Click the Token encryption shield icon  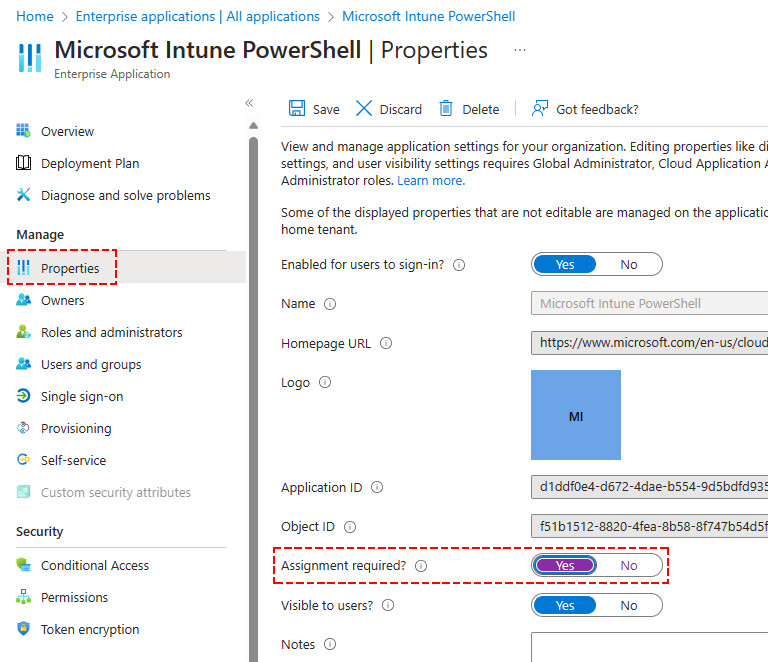point(23,628)
